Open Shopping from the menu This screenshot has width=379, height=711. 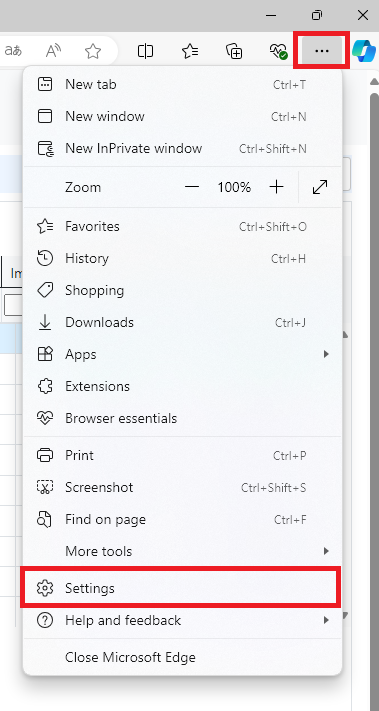183,291
